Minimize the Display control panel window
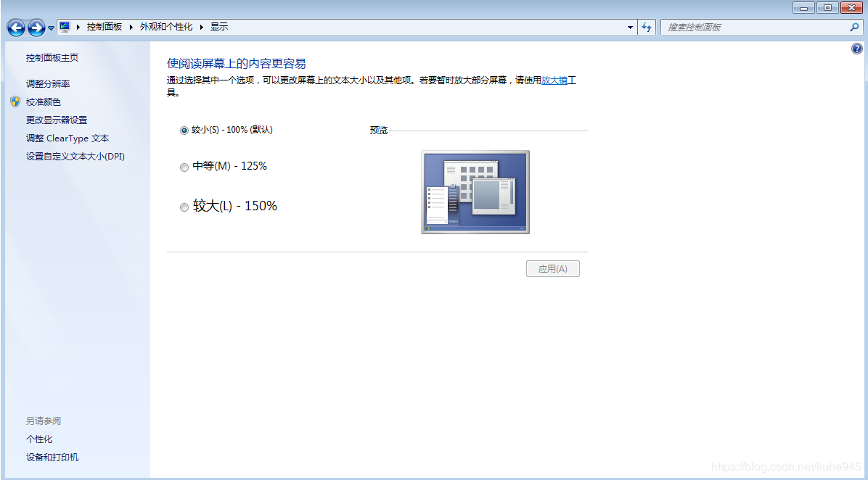868x480 pixels. (x=803, y=8)
